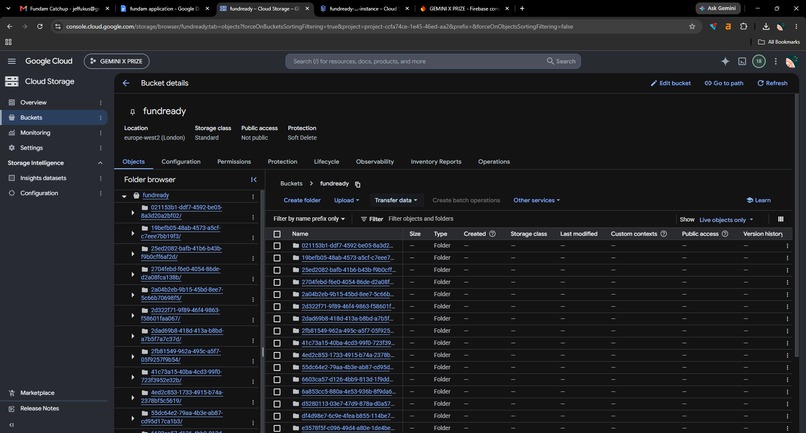Collapse the left navigation sidebar
The width and height of the screenshot is (806, 433).
click(x=11, y=425)
